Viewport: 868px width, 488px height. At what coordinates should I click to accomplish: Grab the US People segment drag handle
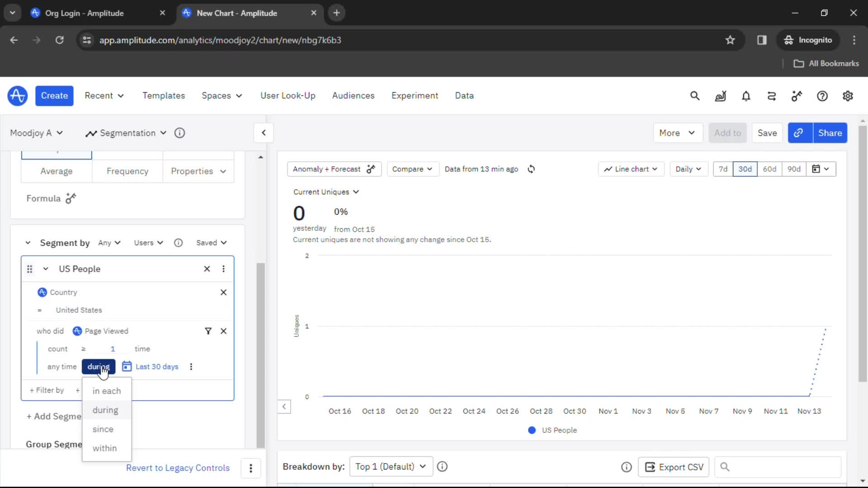pos(30,269)
